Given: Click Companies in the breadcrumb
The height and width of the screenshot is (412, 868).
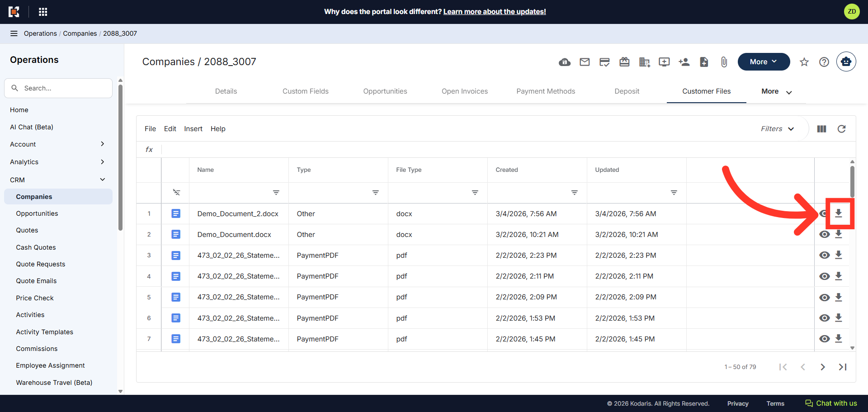Looking at the screenshot, I should tap(80, 33).
